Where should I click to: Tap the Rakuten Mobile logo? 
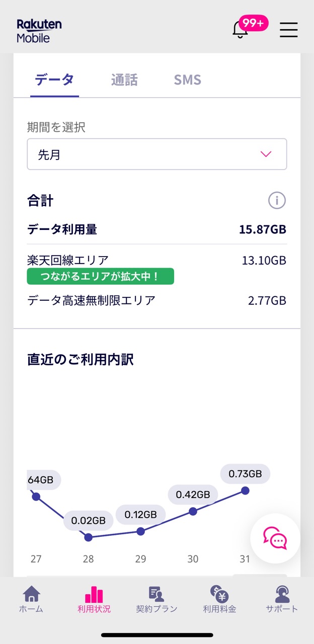point(39,31)
